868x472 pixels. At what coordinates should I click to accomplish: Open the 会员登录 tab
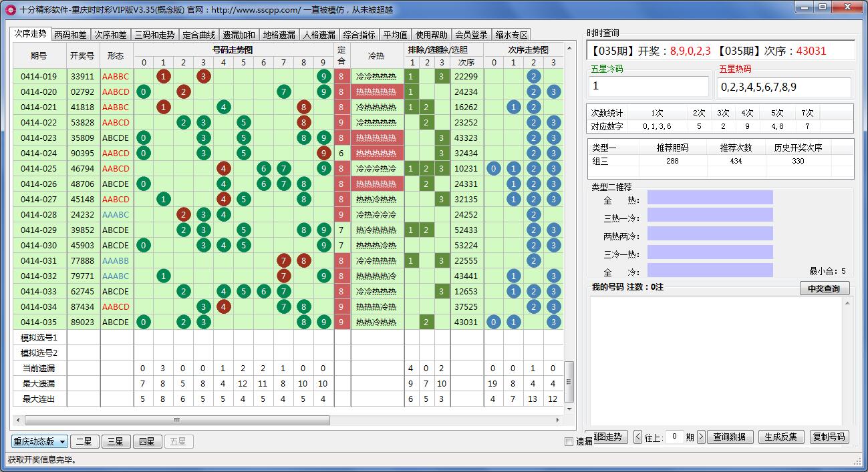[x=471, y=35]
